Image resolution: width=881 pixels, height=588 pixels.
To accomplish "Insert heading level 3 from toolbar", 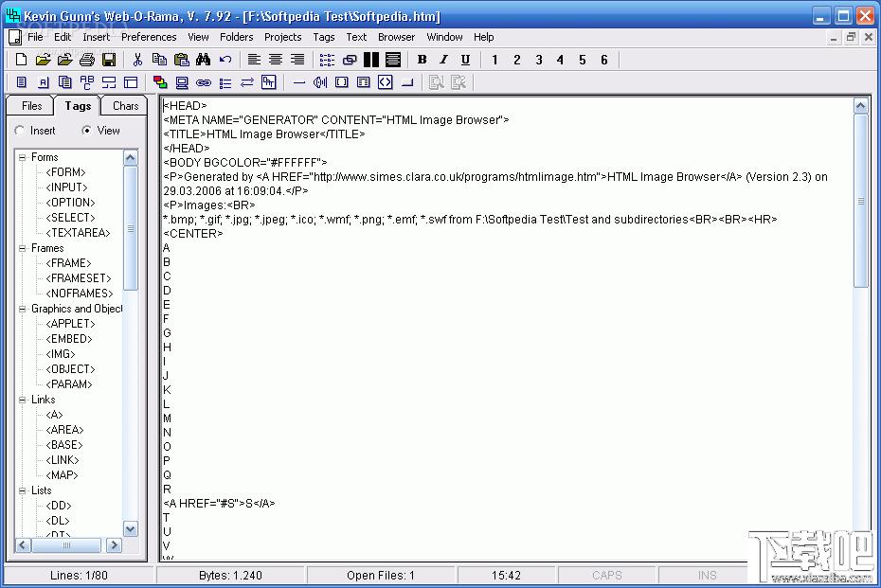I will pyautogui.click(x=539, y=60).
